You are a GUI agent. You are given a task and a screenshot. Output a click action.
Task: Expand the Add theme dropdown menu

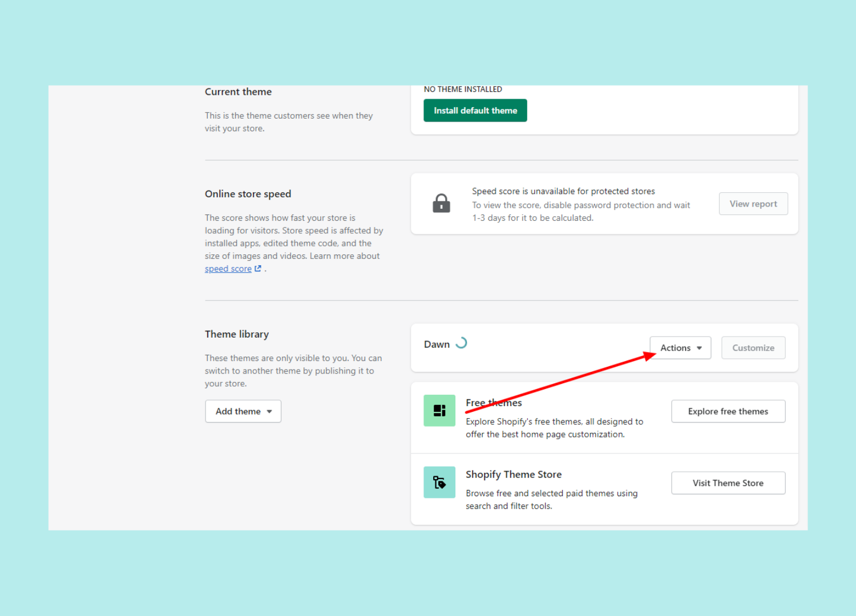(243, 411)
